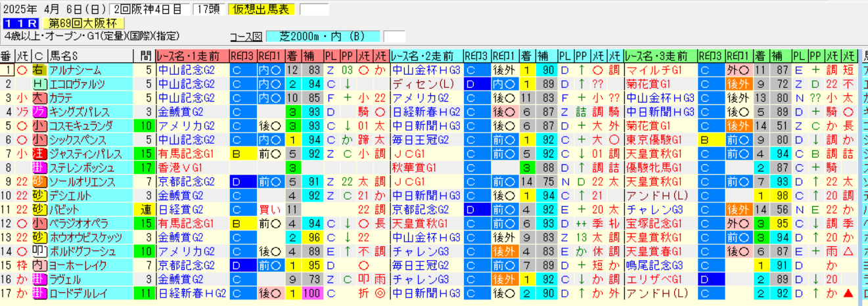Click 優駿牝馬G1 in ステレンボッシュ row

coord(660,168)
